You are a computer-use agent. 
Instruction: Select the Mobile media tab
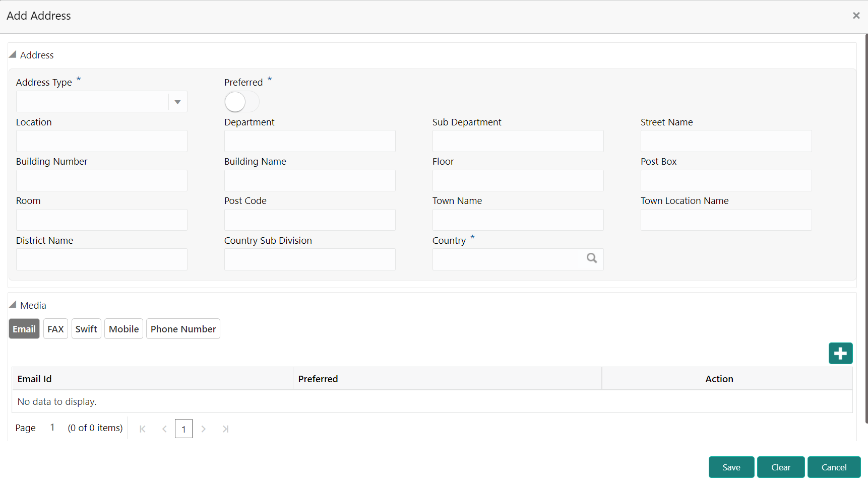click(x=123, y=329)
